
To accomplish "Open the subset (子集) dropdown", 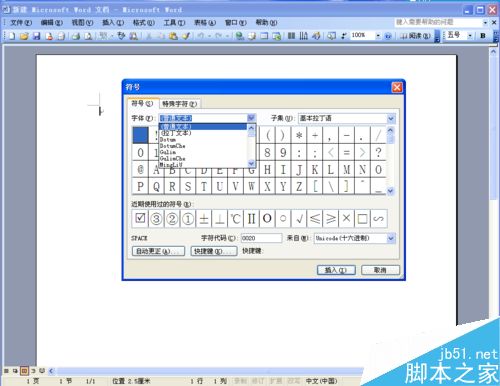I will pyautogui.click(x=391, y=118).
